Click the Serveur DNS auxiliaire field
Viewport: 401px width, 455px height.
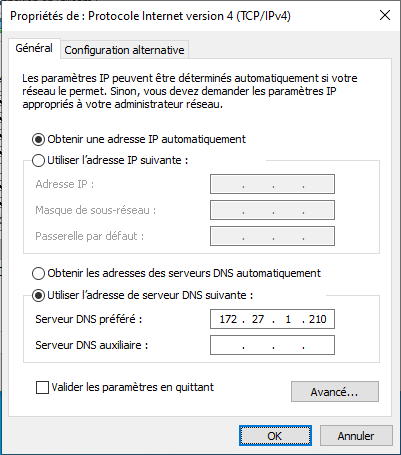click(272, 345)
